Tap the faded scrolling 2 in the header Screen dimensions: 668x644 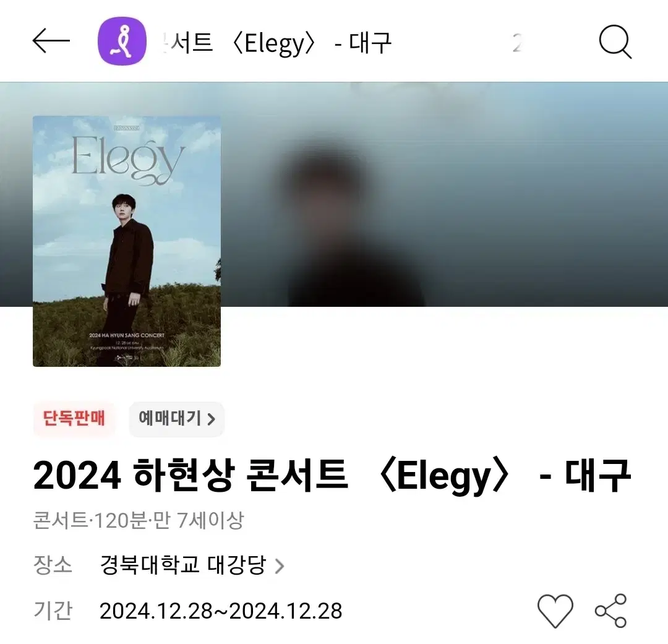(x=517, y=43)
